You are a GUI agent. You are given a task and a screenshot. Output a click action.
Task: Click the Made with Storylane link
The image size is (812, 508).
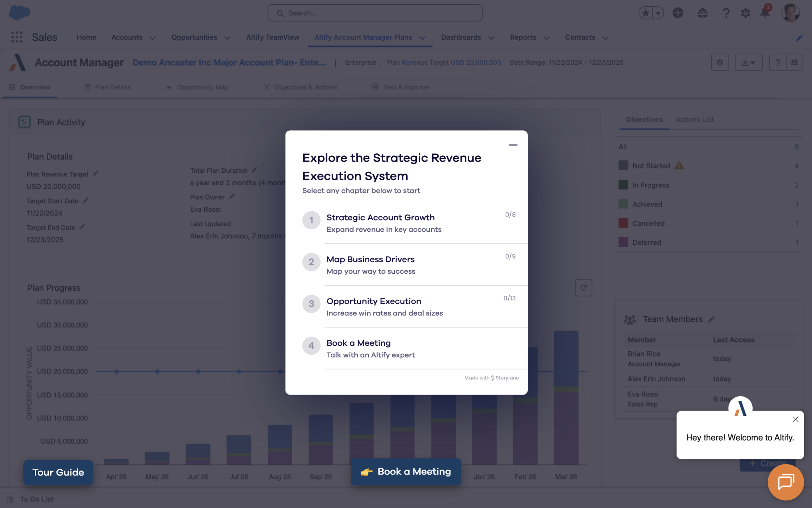click(x=491, y=378)
